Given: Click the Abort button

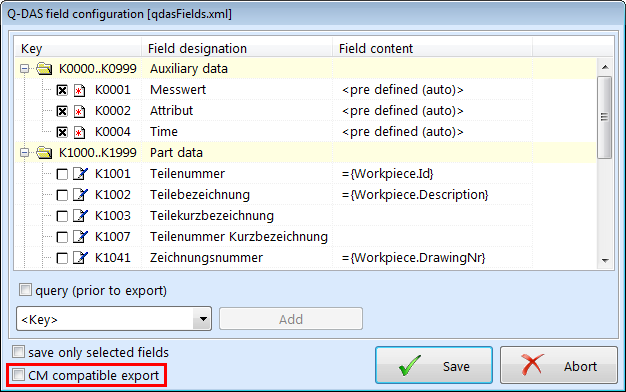Looking at the screenshot, I should pyautogui.click(x=559, y=365).
